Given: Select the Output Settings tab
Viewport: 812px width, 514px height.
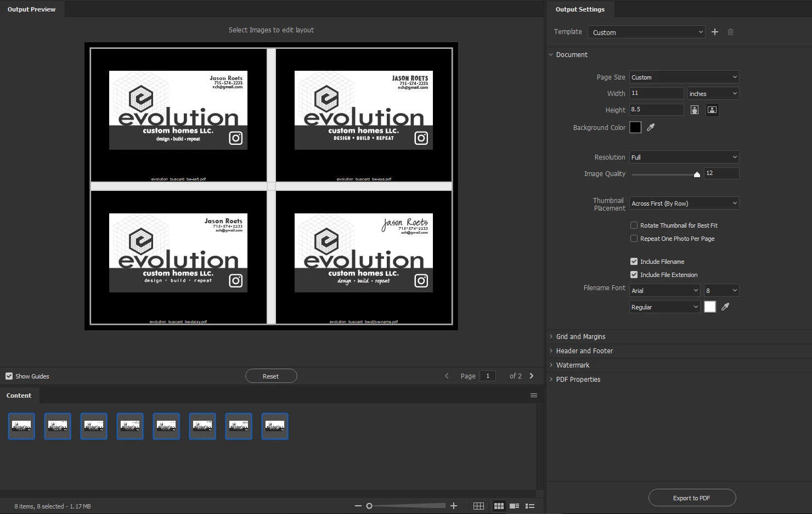Looking at the screenshot, I should [580, 9].
